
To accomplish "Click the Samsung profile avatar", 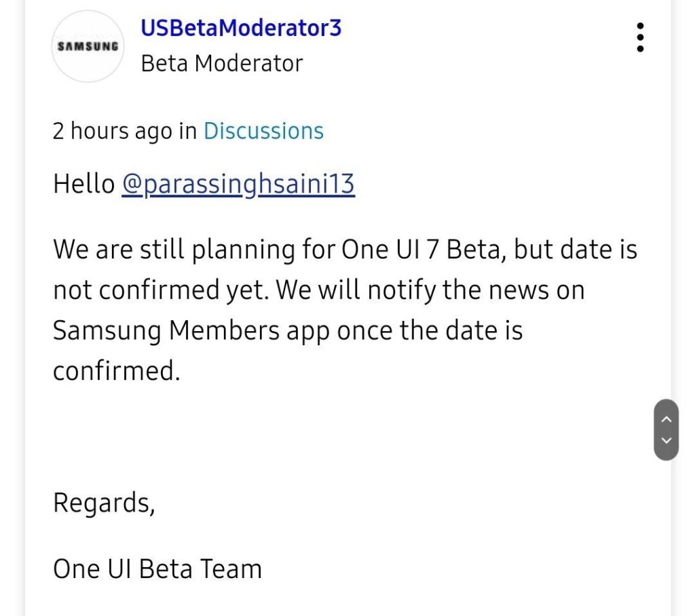I will click(x=88, y=47).
